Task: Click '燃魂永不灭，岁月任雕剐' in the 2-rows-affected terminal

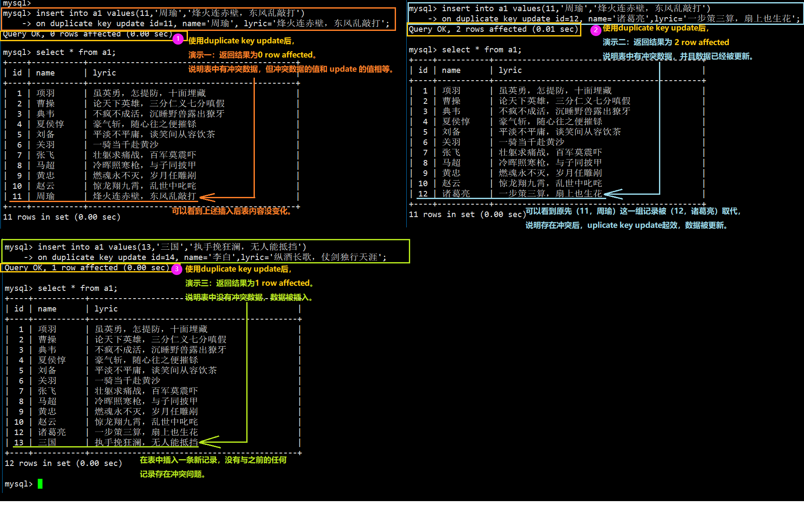Action: click(x=551, y=173)
